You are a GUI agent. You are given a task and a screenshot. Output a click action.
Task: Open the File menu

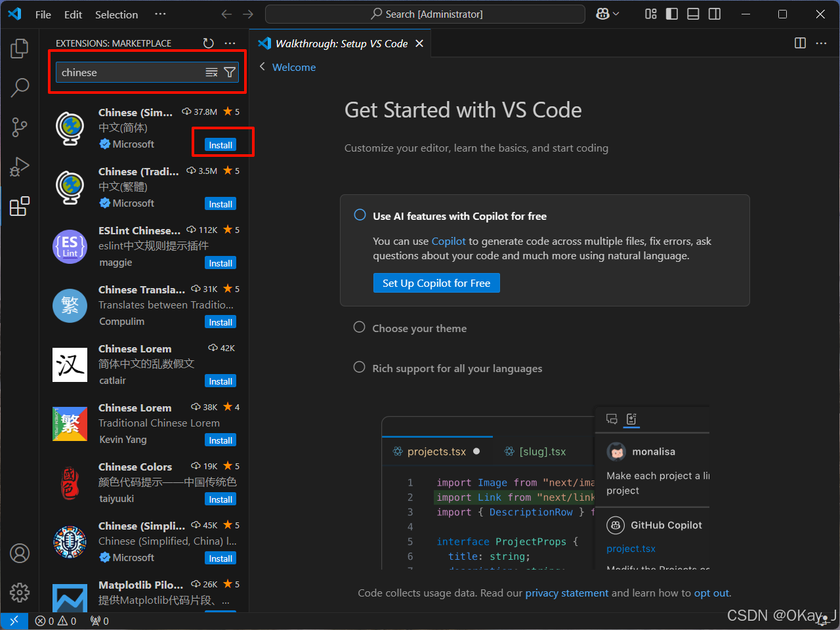tap(43, 14)
